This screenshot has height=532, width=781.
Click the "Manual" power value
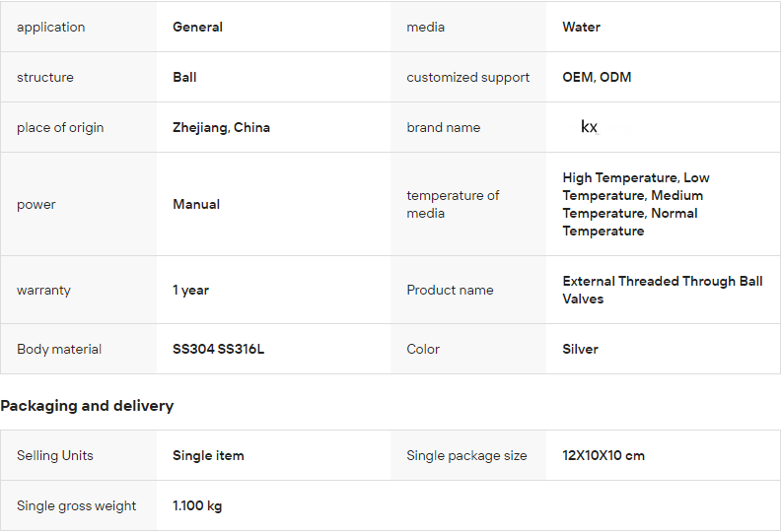pyautogui.click(x=196, y=204)
